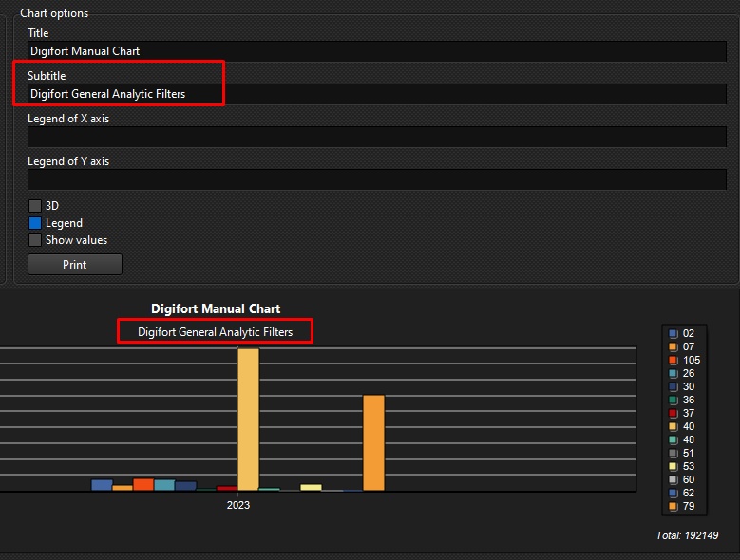Viewport: 740px width, 560px height.
Task: Click the tall orange chart bar
Action: (373, 443)
